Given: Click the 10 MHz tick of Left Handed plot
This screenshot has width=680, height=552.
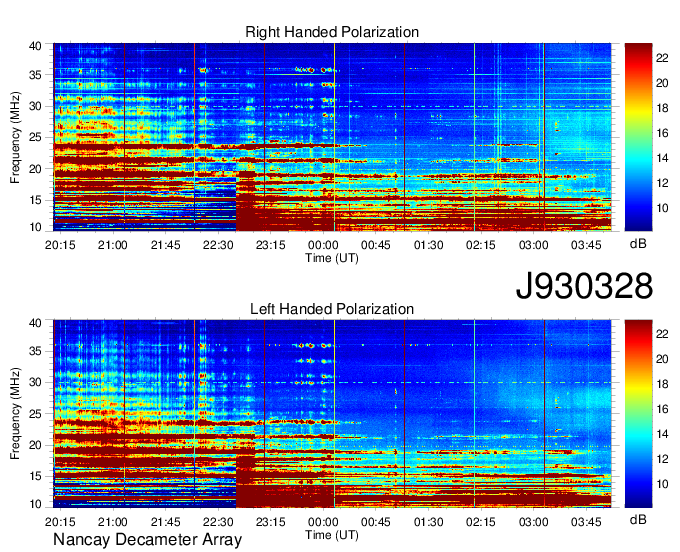Looking at the screenshot, I should (x=35, y=504).
